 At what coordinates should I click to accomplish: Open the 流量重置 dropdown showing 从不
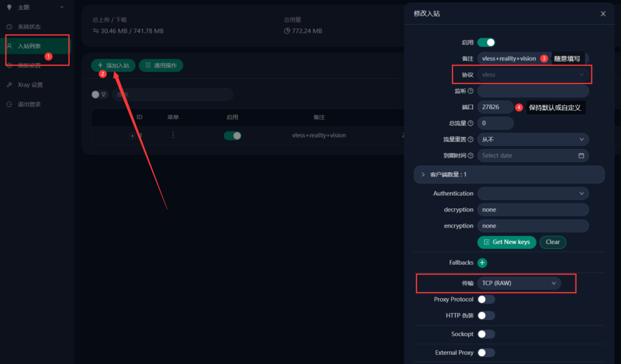click(x=532, y=139)
